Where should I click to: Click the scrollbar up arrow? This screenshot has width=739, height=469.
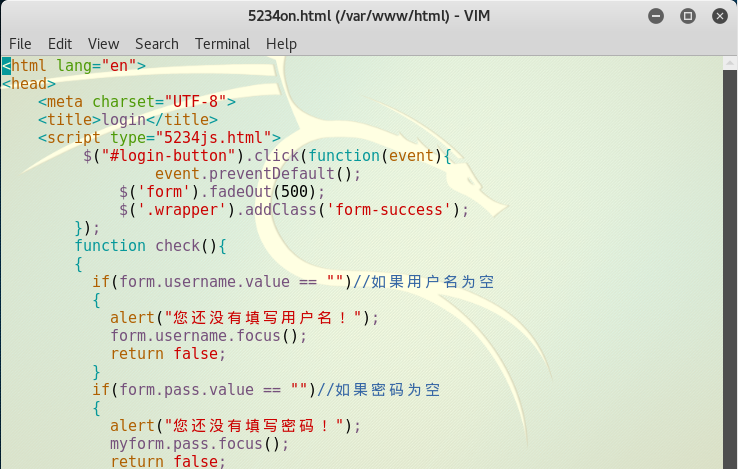[x=730, y=63]
